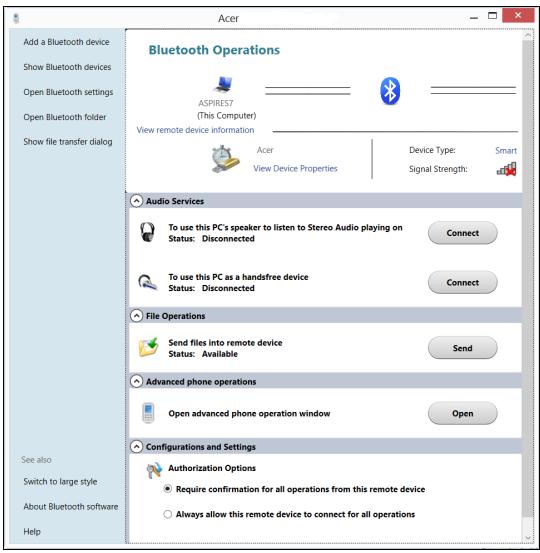Click the signal strength bars icon
Screen dimensions: 540x553
506,169
